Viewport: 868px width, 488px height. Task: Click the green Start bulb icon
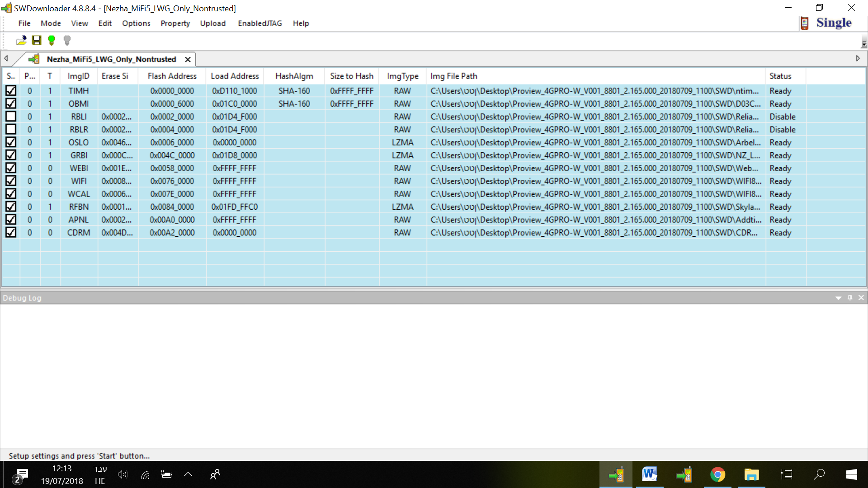click(x=52, y=41)
